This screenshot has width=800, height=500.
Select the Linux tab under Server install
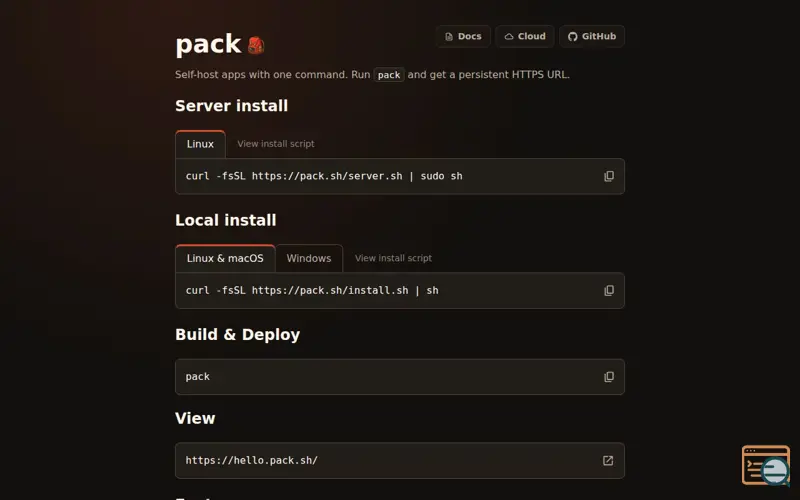pos(200,144)
